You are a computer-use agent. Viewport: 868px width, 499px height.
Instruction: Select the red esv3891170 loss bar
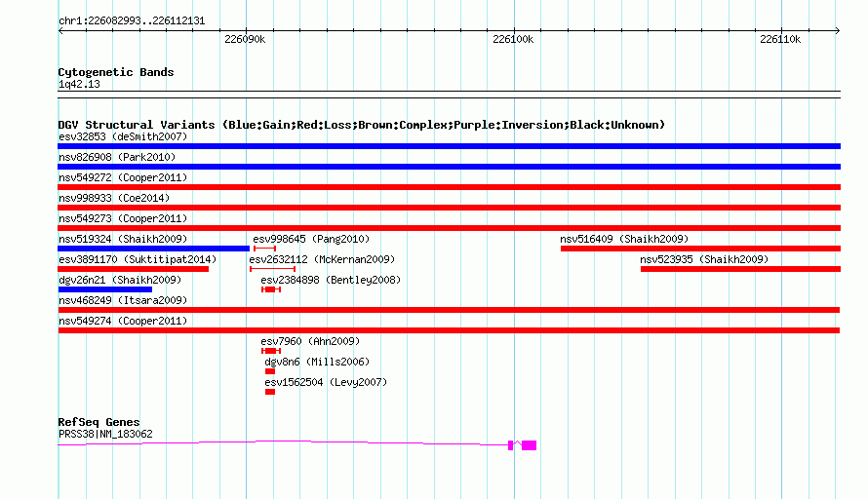coord(134,269)
